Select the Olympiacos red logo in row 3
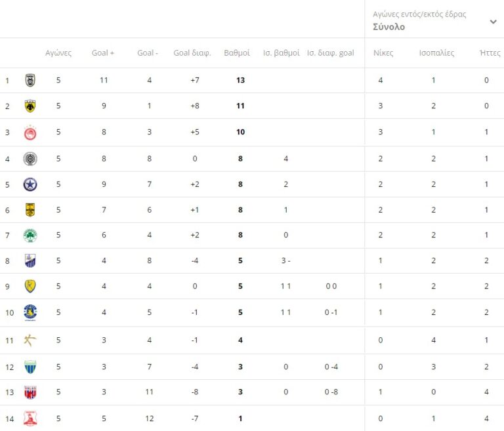Viewport: 504px width, 431px height. (x=30, y=133)
